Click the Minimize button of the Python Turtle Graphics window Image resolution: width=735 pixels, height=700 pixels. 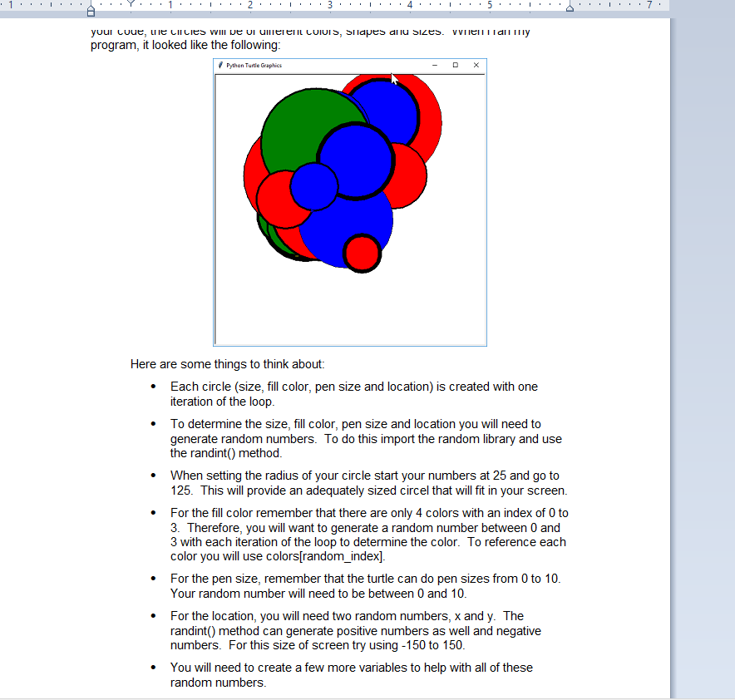[x=434, y=65]
